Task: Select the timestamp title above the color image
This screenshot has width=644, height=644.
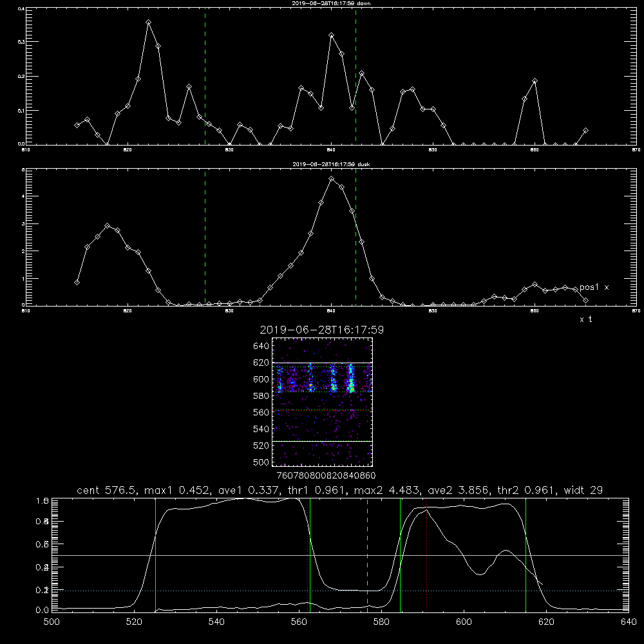Action: 321,330
